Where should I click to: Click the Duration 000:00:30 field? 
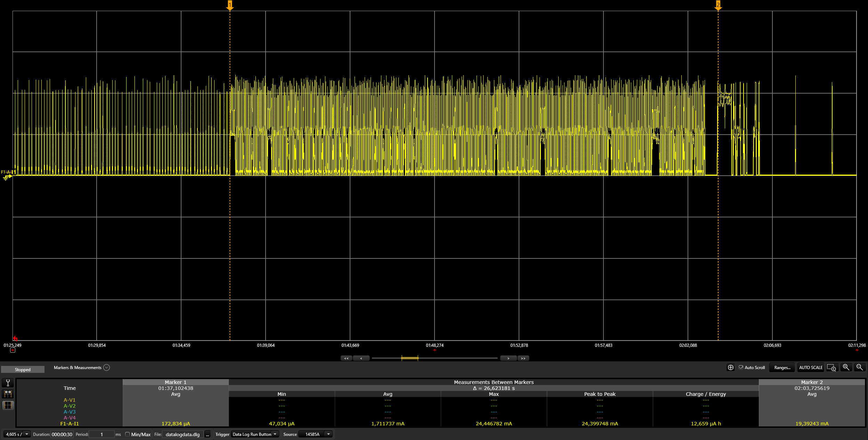coord(62,434)
